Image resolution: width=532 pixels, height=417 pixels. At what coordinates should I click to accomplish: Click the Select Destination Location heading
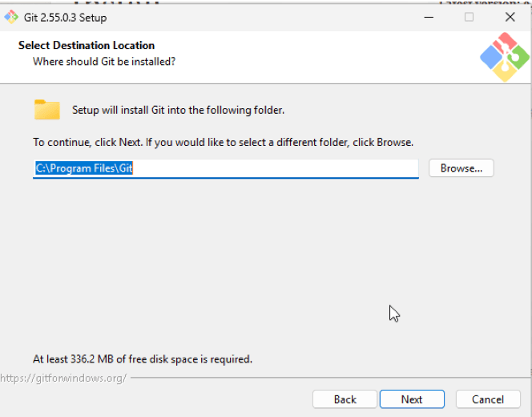pyautogui.click(x=87, y=45)
